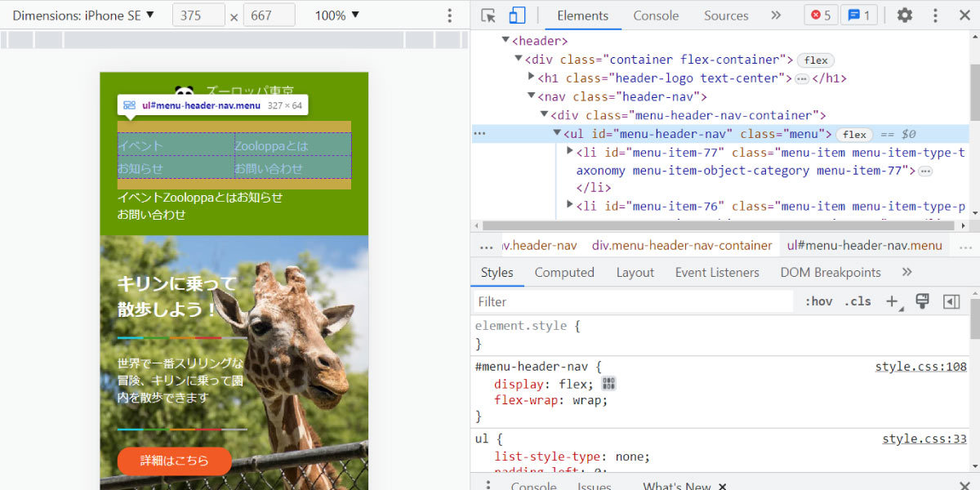Open device toolbar more options menu
The image size is (980, 490).
tap(449, 16)
